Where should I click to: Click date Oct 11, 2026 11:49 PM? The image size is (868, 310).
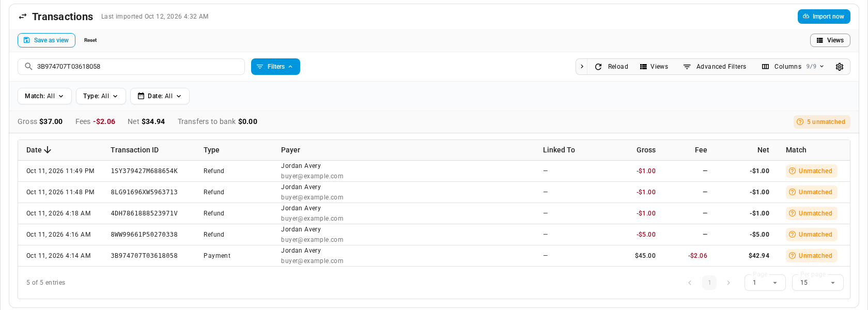tap(60, 171)
